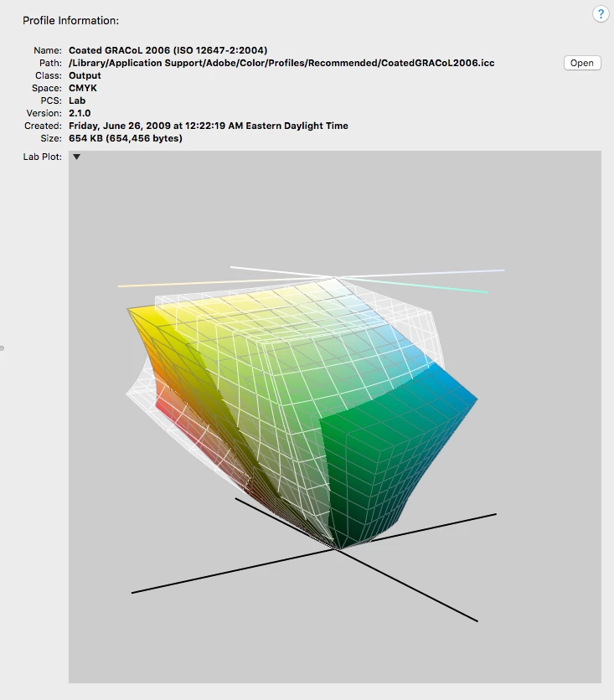
Task: Click the PCS value Lab
Action: coord(77,100)
